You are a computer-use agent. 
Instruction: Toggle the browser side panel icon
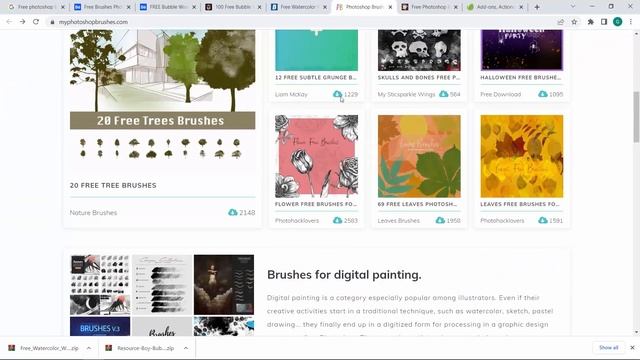[x=604, y=22]
